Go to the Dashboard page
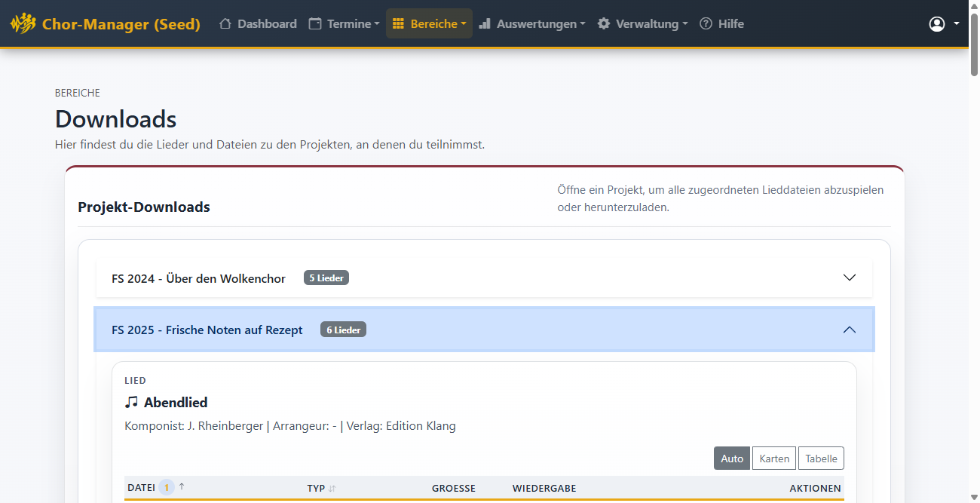The image size is (980, 503). coord(258,23)
